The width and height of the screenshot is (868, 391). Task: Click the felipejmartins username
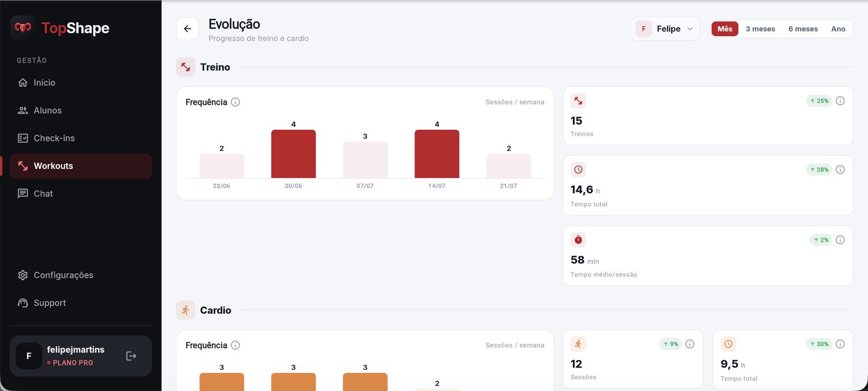pos(75,350)
